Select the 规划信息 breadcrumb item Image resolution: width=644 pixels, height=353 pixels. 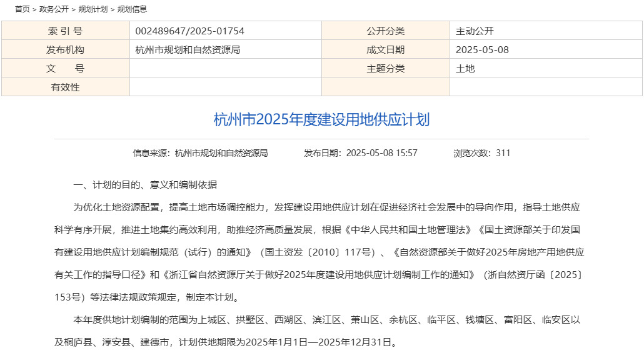[x=132, y=9]
